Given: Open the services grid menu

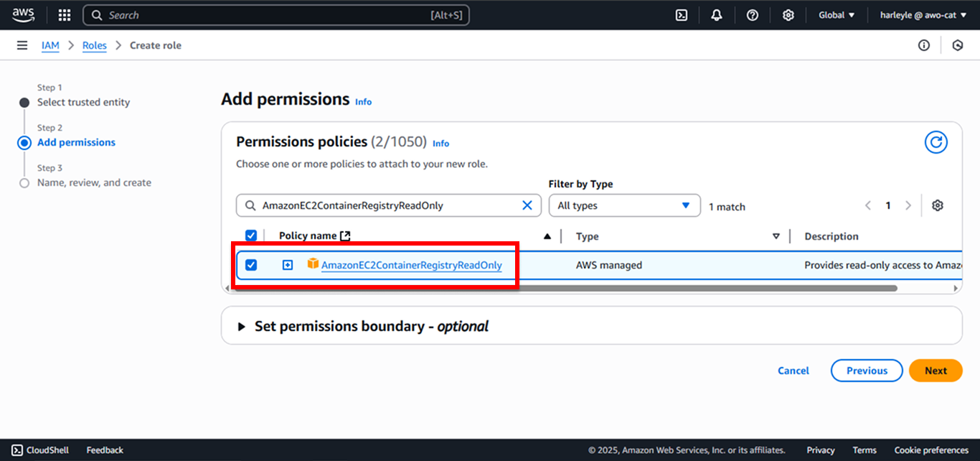Looking at the screenshot, I should pos(65,15).
